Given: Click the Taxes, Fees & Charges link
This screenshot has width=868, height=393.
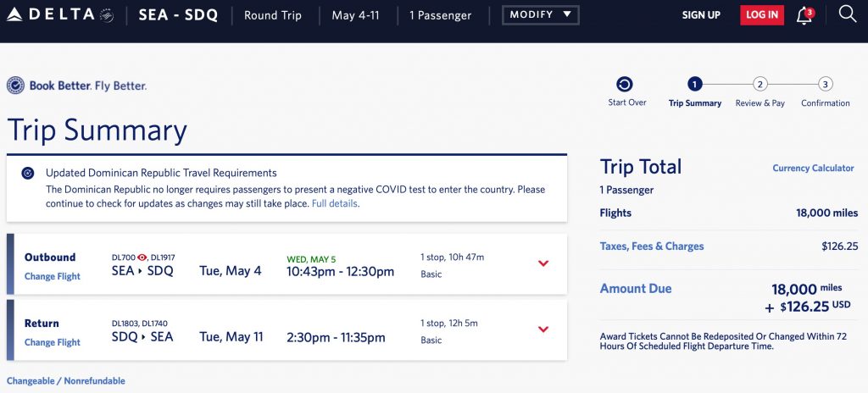Looking at the screenshot, I should coord(652,246).
